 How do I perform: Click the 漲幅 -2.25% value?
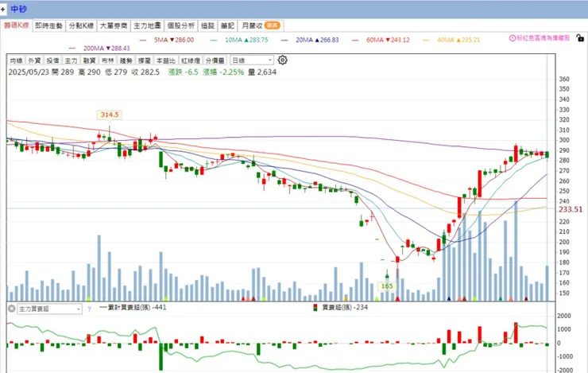point(223,72)
